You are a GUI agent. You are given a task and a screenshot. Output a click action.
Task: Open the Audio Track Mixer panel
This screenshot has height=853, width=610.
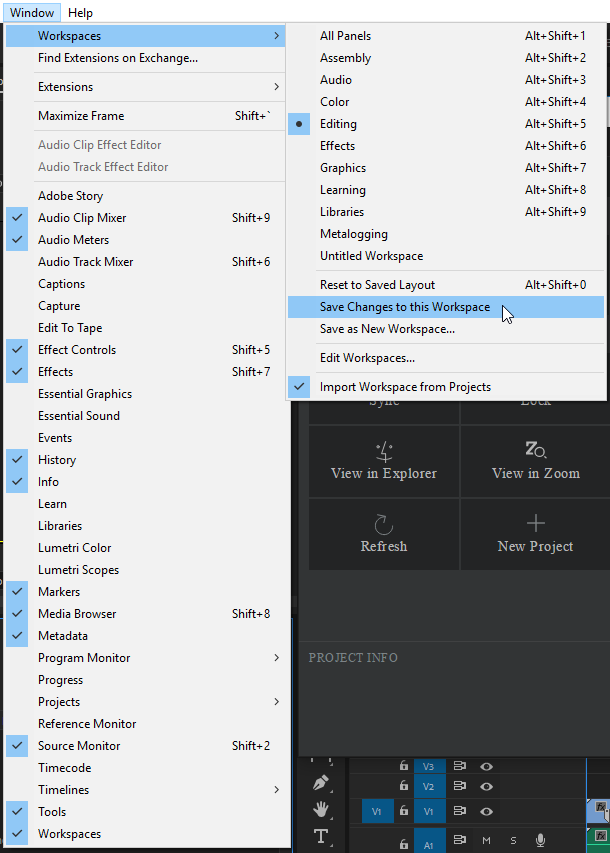point(145,262)
